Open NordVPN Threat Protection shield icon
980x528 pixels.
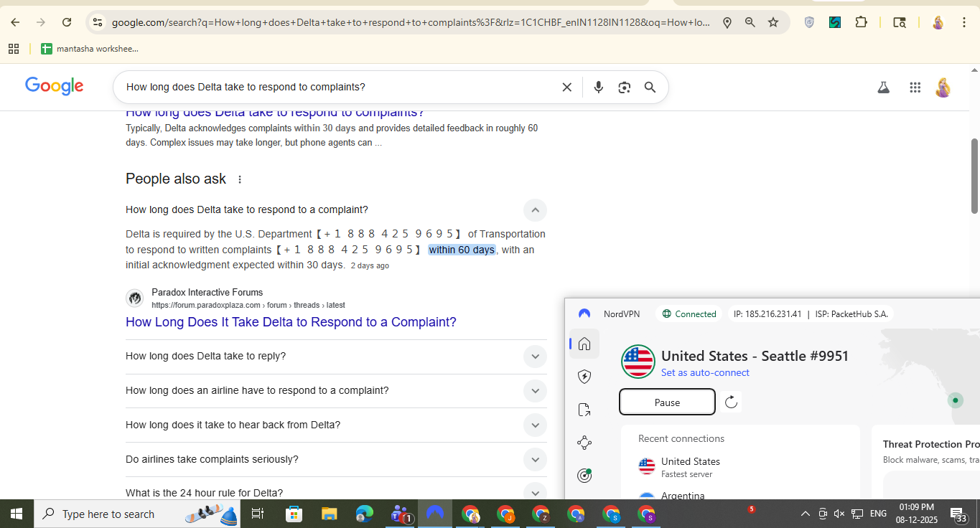pos(584,377)
